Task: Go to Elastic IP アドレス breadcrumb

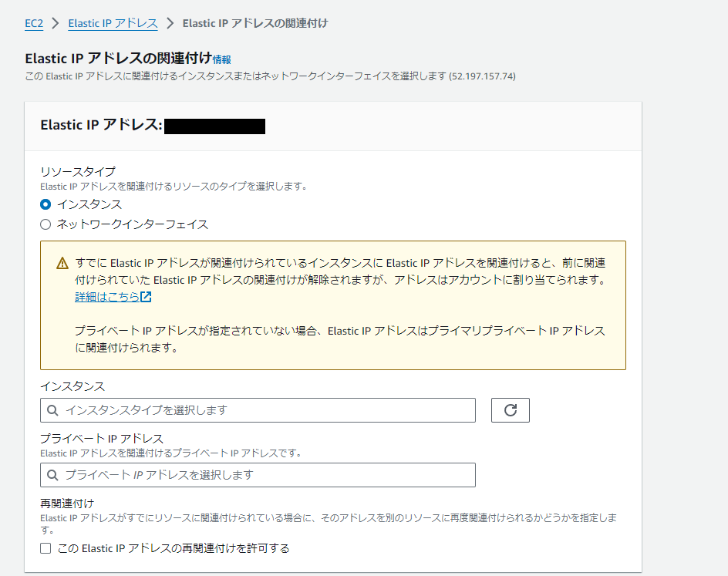Action: (x=113, y=23)
